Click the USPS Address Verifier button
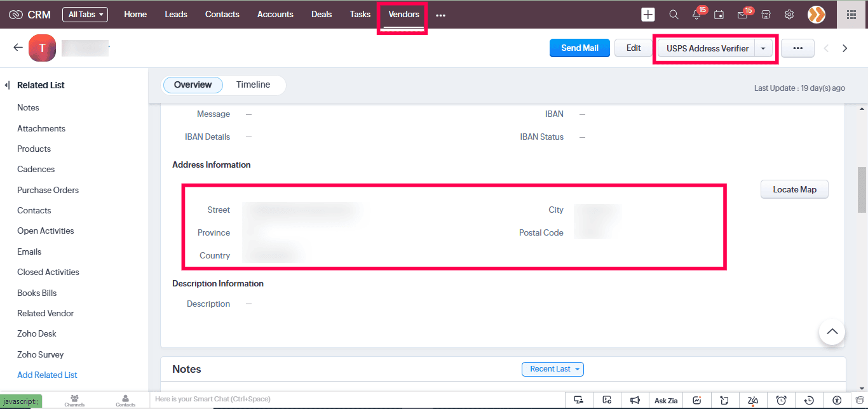Image resolution: width=868 pixels, height=409 pixels. click(707, 48)
